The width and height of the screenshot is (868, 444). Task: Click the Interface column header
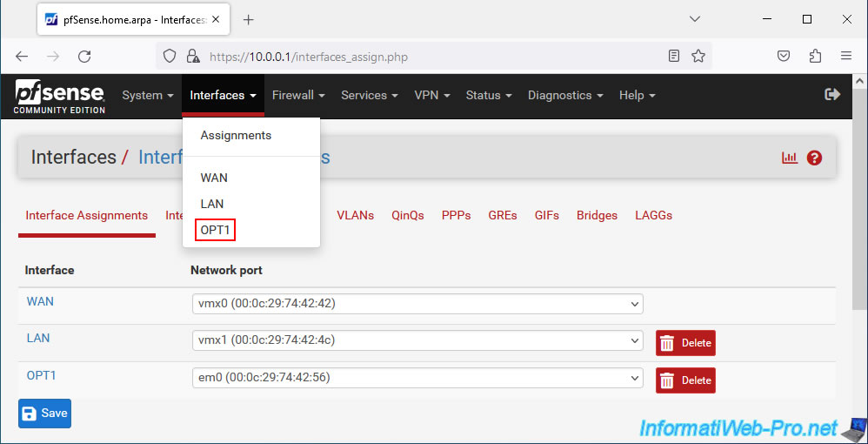[50, 271]
